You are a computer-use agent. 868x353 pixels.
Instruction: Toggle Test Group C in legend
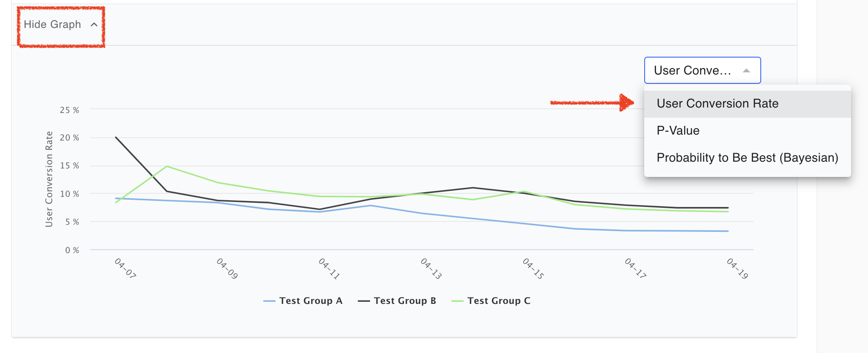[x=491, y=301]
